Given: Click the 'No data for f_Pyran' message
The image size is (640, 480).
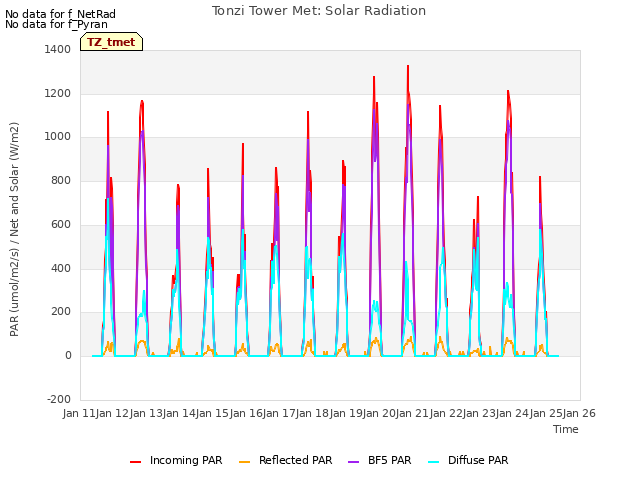Looking at the screenshot, I should (x=56, y=24).
